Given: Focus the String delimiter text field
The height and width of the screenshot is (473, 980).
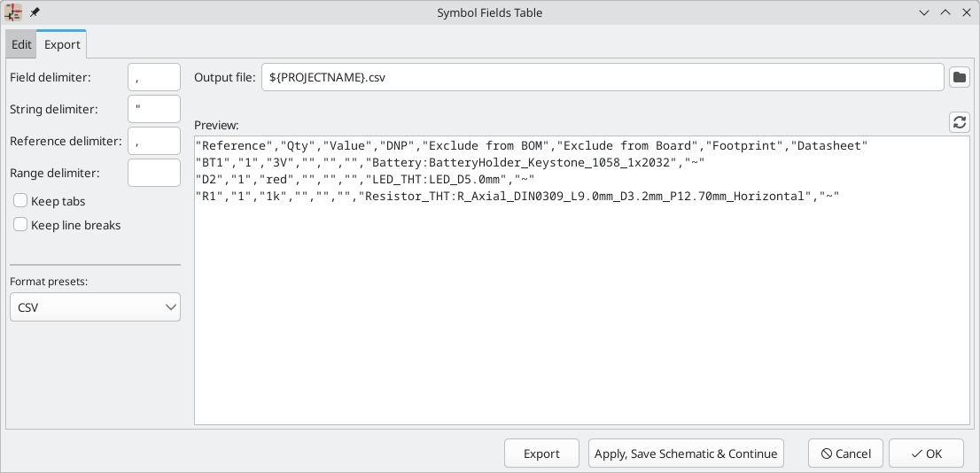Looking at the screenshot, I should [154, 109].
